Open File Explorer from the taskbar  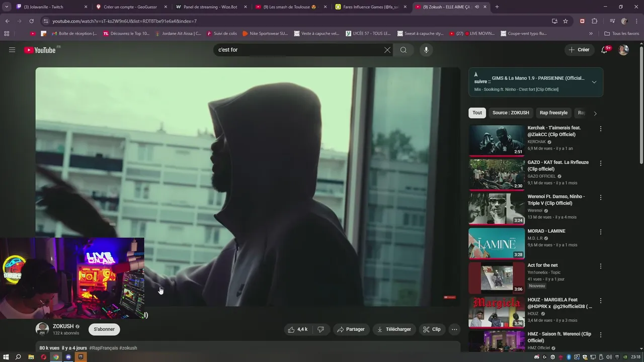tap(31, 357)
